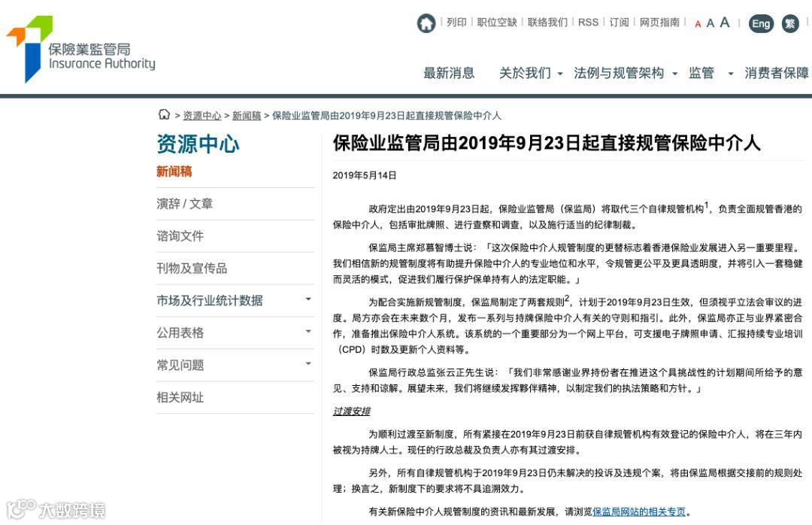Viewport: 812px width, 525px height.
Task: Select the largest font size A
Action: coord(725,23)
